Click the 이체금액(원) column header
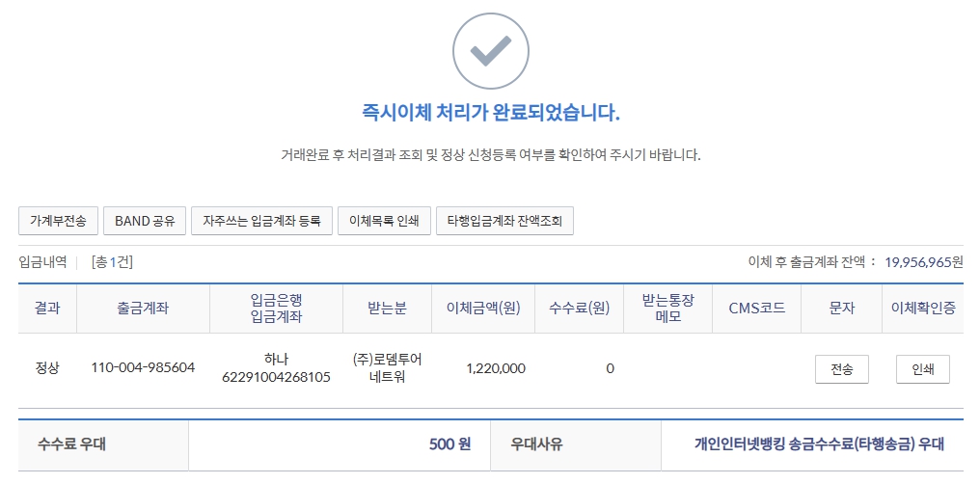This screenshot has height=484, width=980. (483, 309)
